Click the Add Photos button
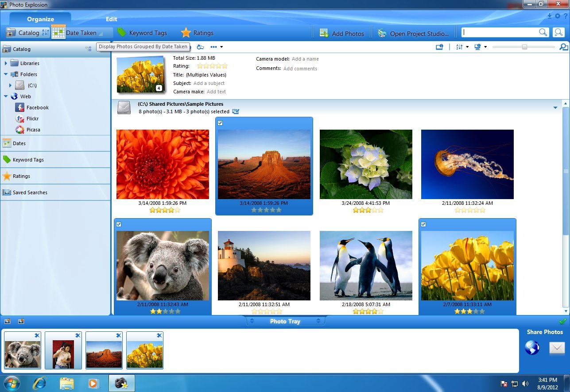 (x=342, y=33)
